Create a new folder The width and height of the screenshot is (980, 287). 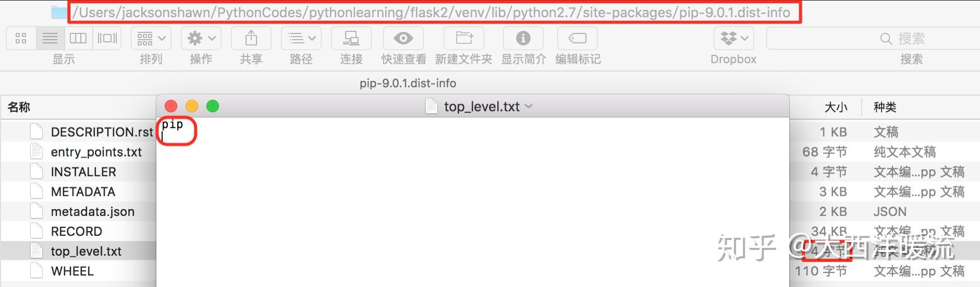[x=464, y=39]
